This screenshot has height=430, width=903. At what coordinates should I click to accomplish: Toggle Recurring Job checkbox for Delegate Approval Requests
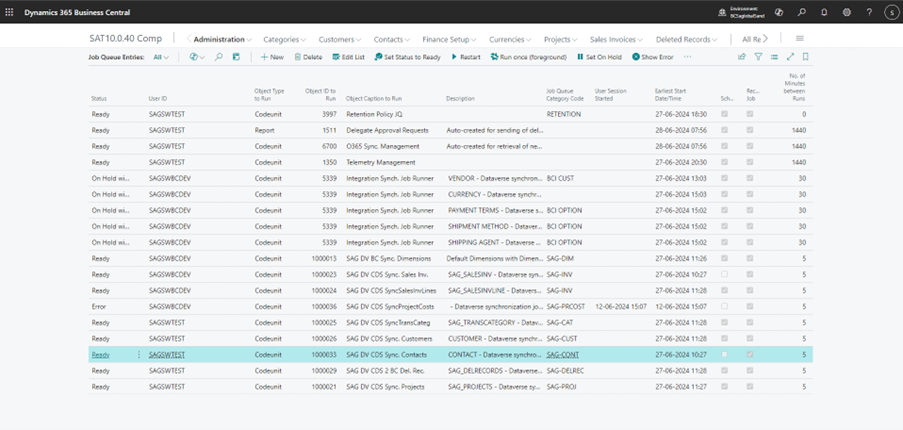750,130
